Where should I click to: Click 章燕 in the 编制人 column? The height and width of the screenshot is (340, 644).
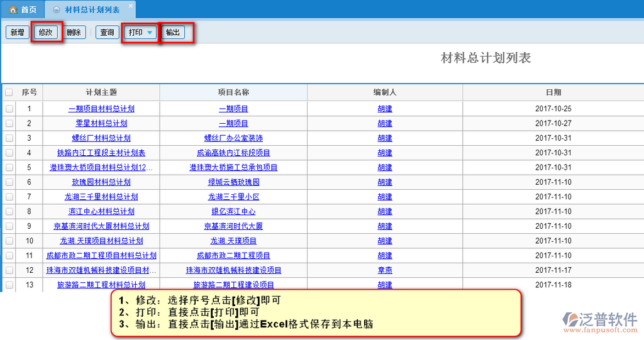pyautogui.click(x=385, y=270)
